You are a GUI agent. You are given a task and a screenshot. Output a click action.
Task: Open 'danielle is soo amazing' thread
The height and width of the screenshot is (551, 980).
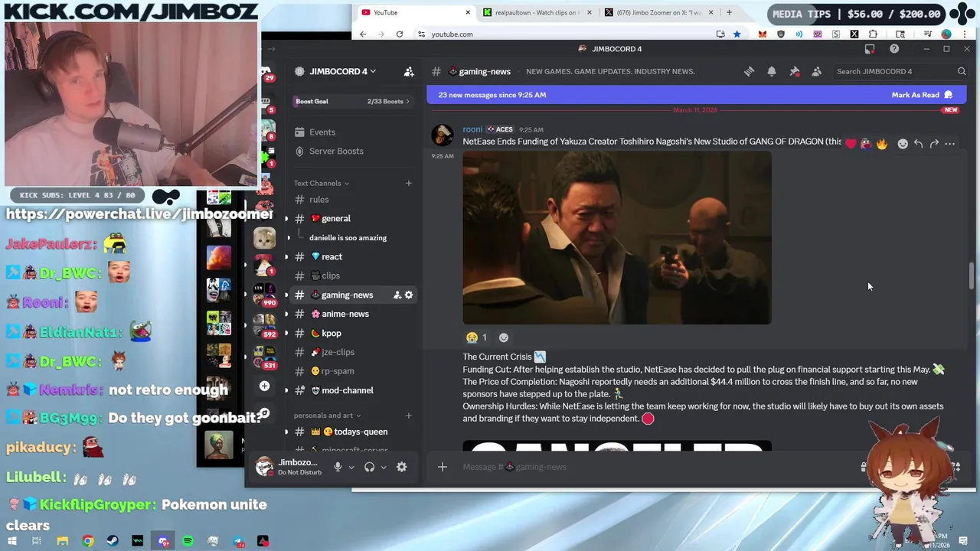(348, 237)
